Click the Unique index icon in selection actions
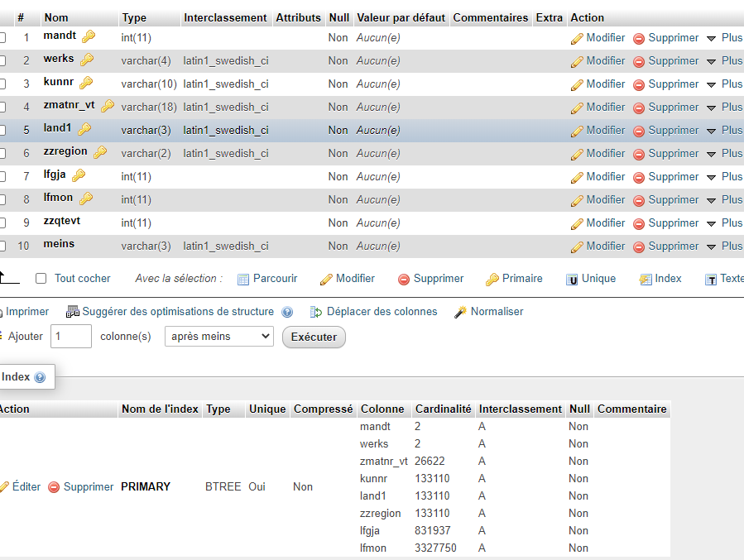Image resolution: width=744 pixels, height=560 pixels. (572, 280)
